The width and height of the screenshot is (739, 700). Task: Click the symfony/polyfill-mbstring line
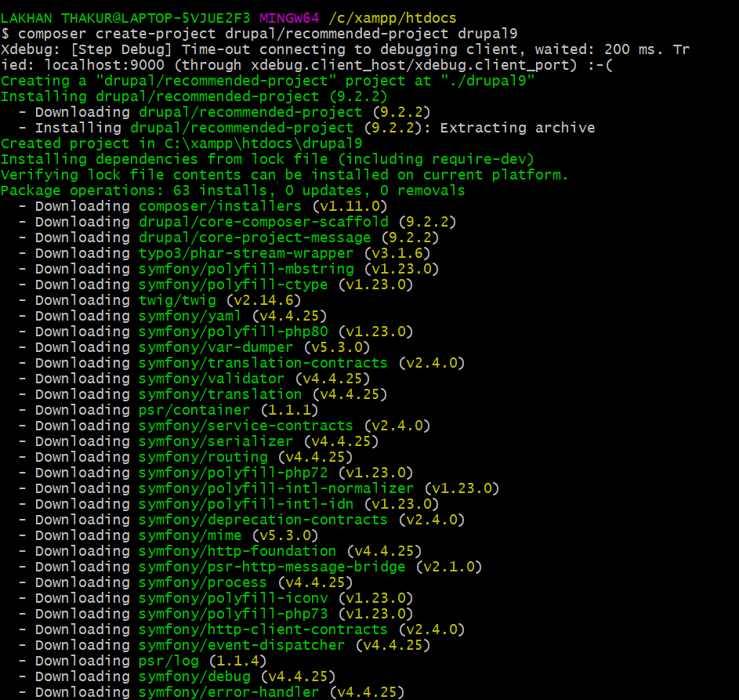tap(229, 269)
